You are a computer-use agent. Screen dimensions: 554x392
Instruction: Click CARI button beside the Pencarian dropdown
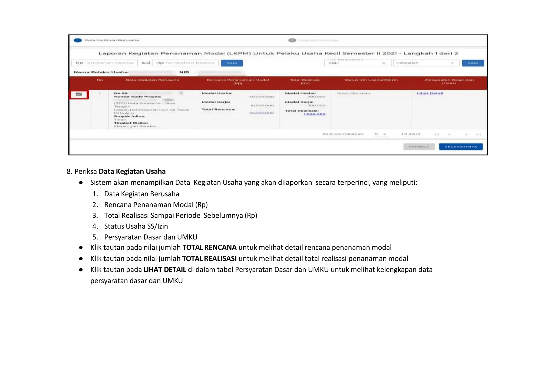click(x=473, y=63)
